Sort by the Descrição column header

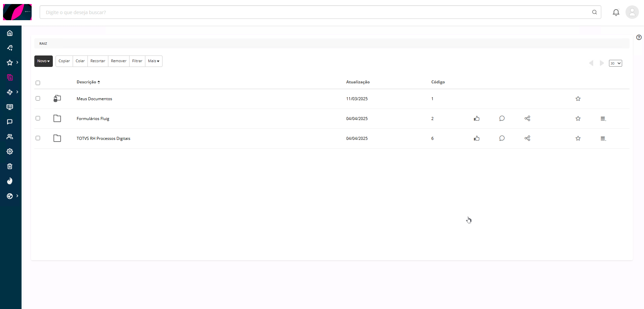88,82
